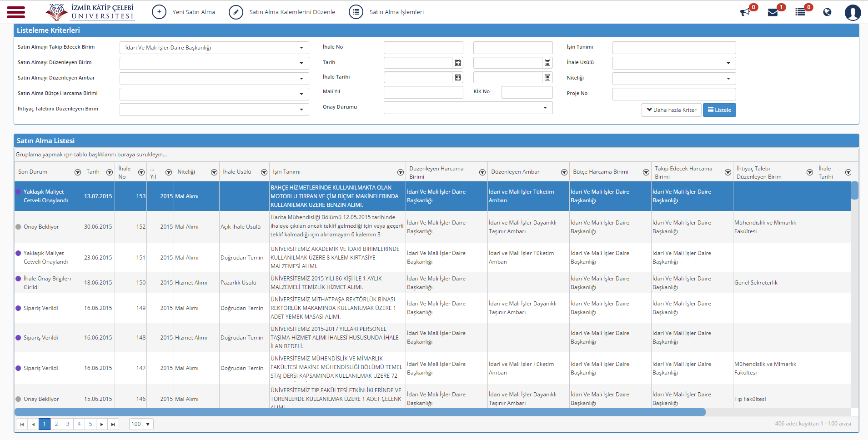Image resolution: width=868 pixels, height=440 pixels.
Task: Focus the İşin Tanımı input field
Action: click(x=674, y=48)
